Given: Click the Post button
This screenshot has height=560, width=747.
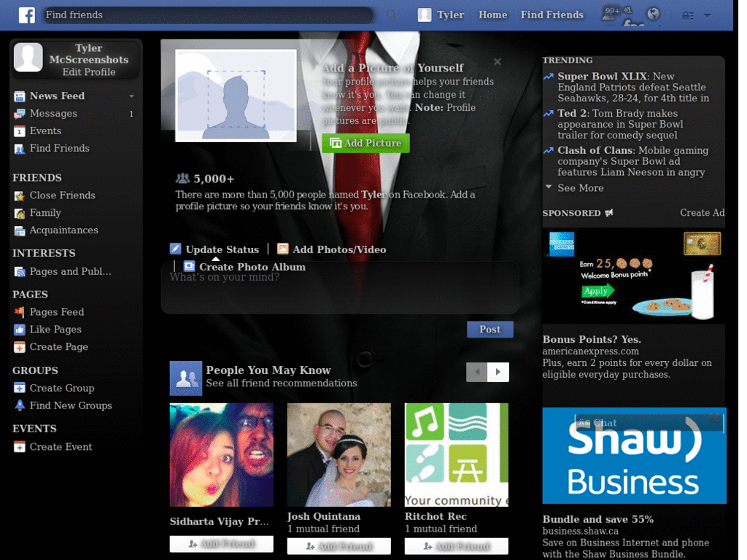Looking at the screenshot, I should [489, 329].
